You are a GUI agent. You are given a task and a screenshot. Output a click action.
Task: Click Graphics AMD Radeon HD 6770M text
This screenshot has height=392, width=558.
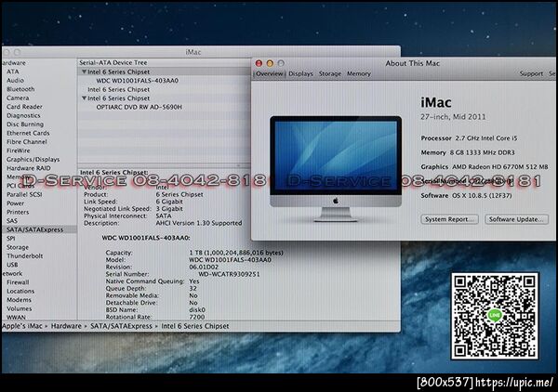pos(485,166)
